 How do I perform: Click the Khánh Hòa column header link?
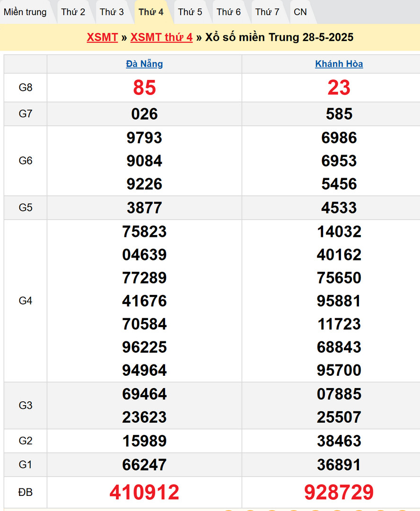click(x=339, y=64)
